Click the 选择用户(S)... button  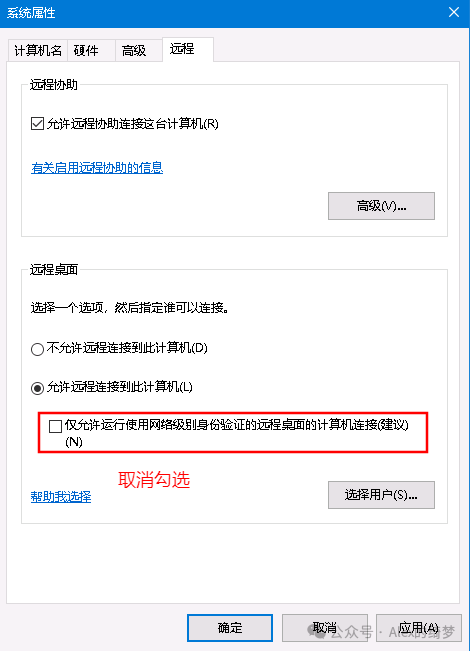point(381,495)
